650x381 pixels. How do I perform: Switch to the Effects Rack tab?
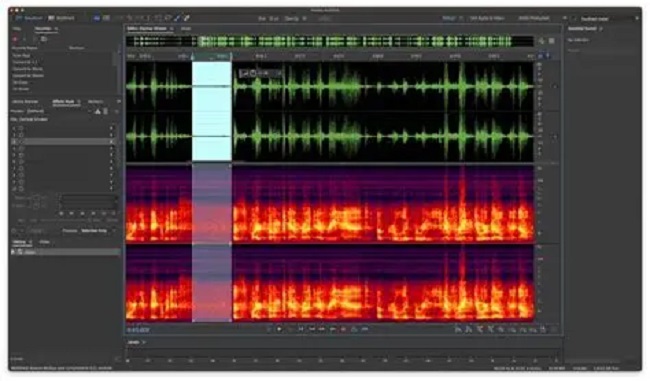[x=63, y=102]
